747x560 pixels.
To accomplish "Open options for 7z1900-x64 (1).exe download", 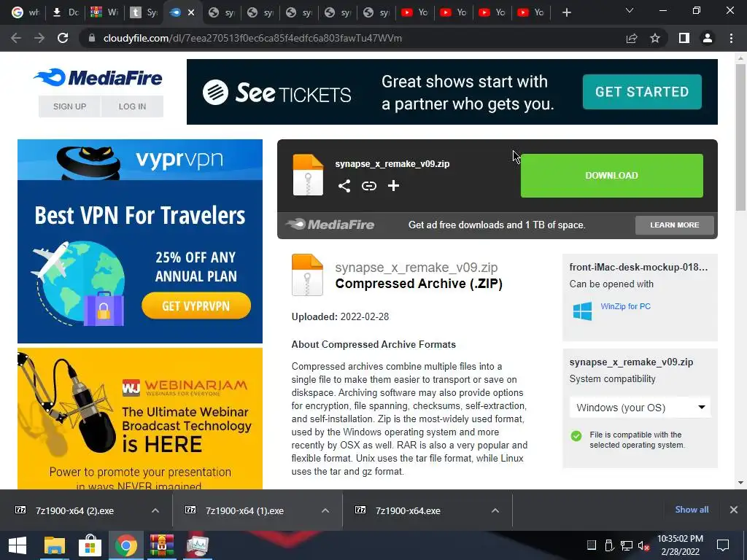I will click(x=325, y=510).
